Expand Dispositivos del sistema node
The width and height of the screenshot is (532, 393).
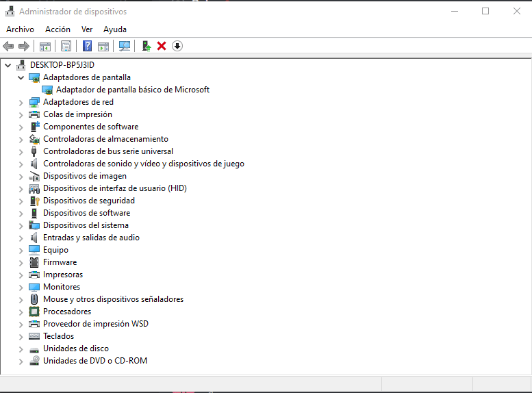click(21, 226)
